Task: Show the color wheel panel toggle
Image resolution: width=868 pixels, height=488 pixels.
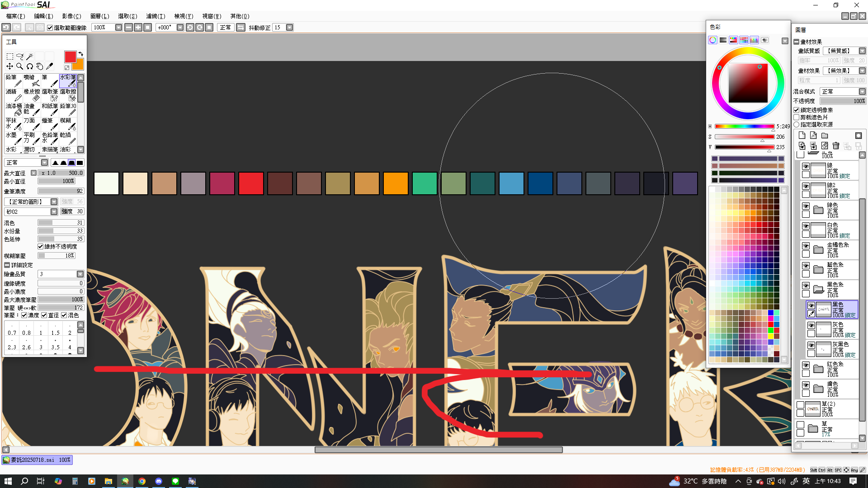Action: tap(713, 40)
